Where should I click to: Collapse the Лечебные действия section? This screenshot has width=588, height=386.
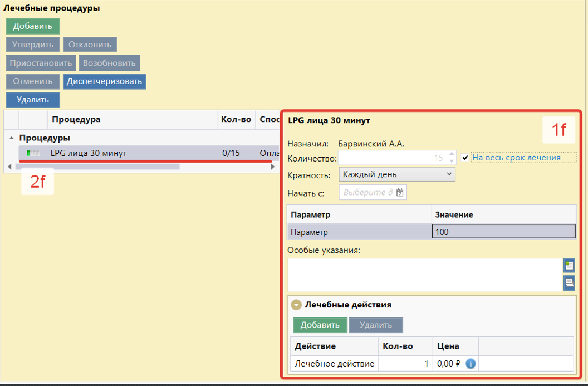(x=297, y=305)
